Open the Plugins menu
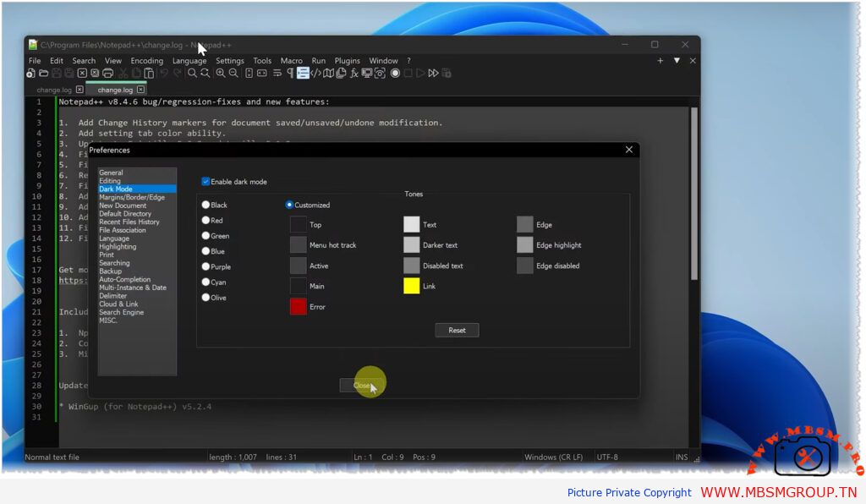Image resolution: width=866 pixels, height=504 pixels. (x=347, y=61)
